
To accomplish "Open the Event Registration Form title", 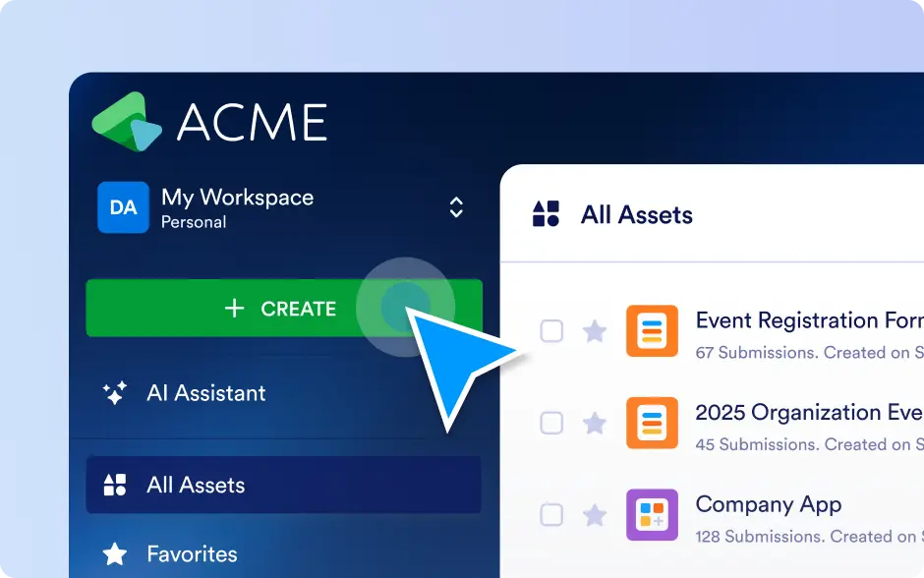I will click(808, 320).
